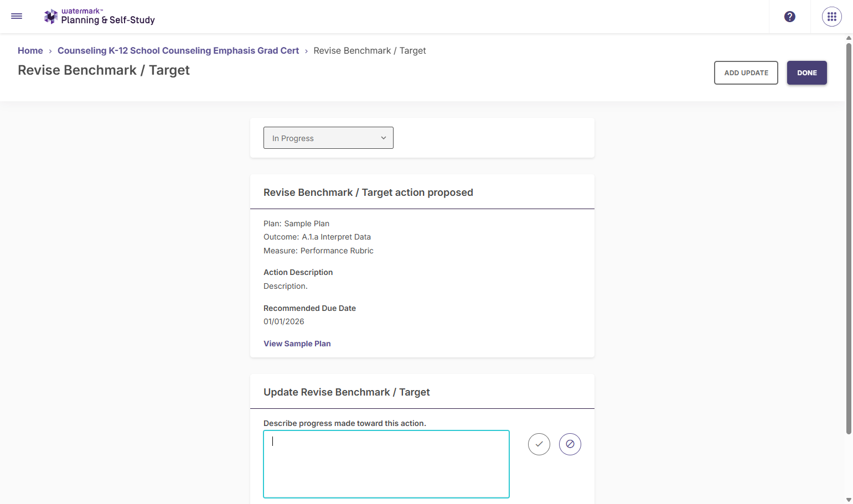The height and width of the screenshot is (504, 853).
Task: Select 'Plan: Sample Plan' text
Action: coord(296,224)
